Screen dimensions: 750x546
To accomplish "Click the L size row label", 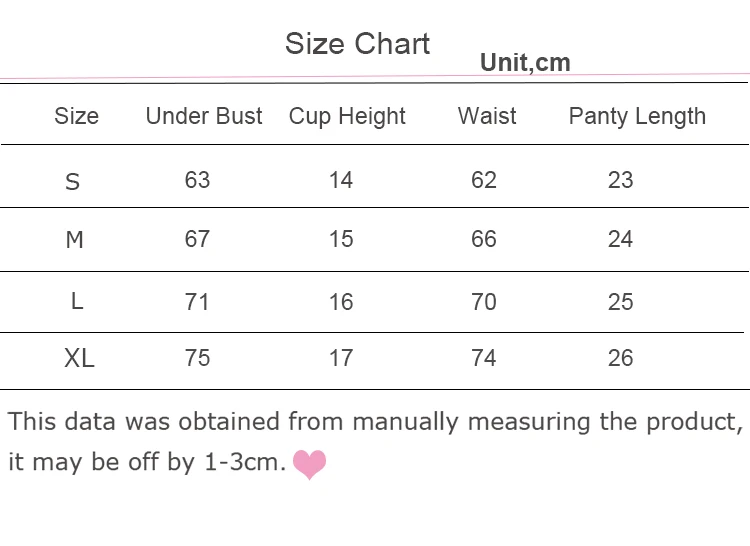I will click(77, 302).
